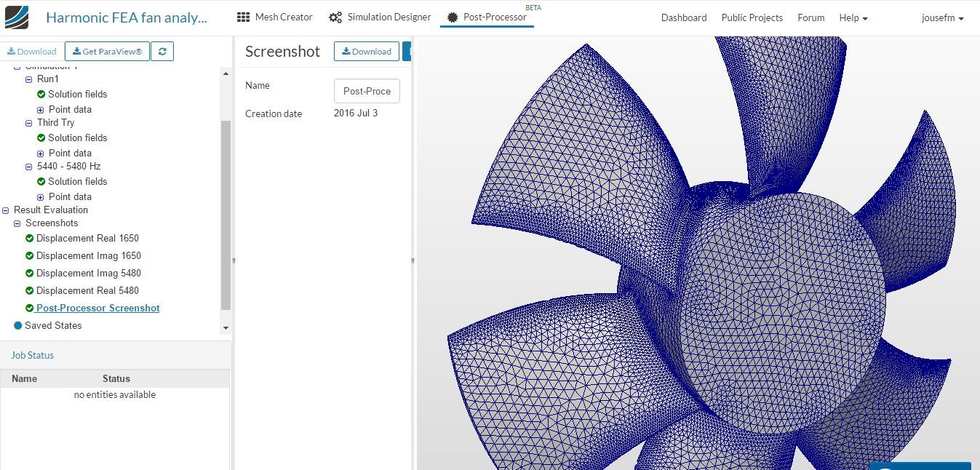Open Public Projects page
Image resolution: width=980 pixels, height=470 pixels.
pos(752,17)
